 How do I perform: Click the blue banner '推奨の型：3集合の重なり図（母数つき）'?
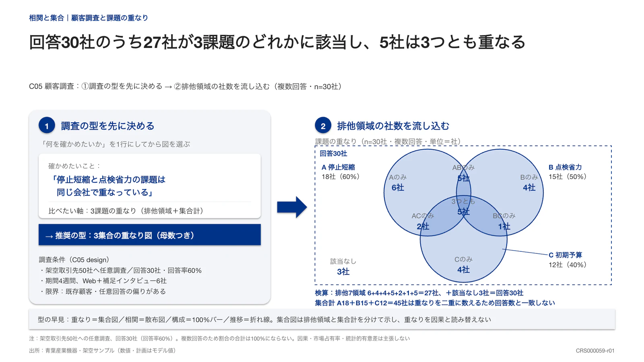point(150,235)
